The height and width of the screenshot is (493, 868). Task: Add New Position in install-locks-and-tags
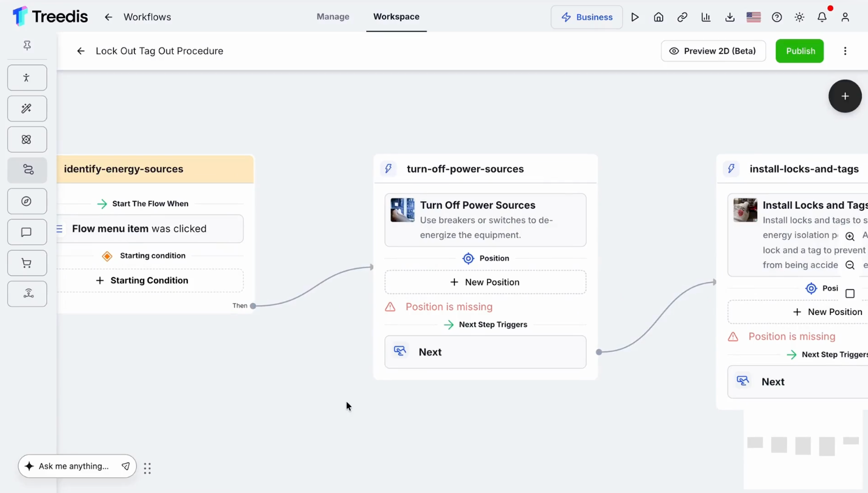click(x=798, y=312)
